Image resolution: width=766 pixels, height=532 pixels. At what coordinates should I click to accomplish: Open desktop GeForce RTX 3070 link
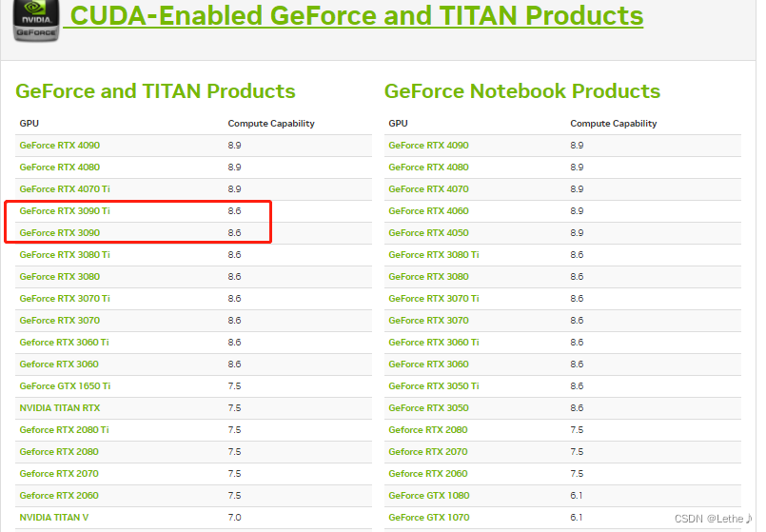[60, 321]
